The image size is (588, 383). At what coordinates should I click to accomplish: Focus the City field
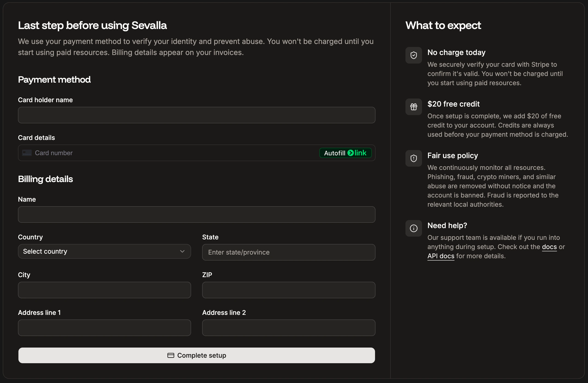[x=104, y=290]
